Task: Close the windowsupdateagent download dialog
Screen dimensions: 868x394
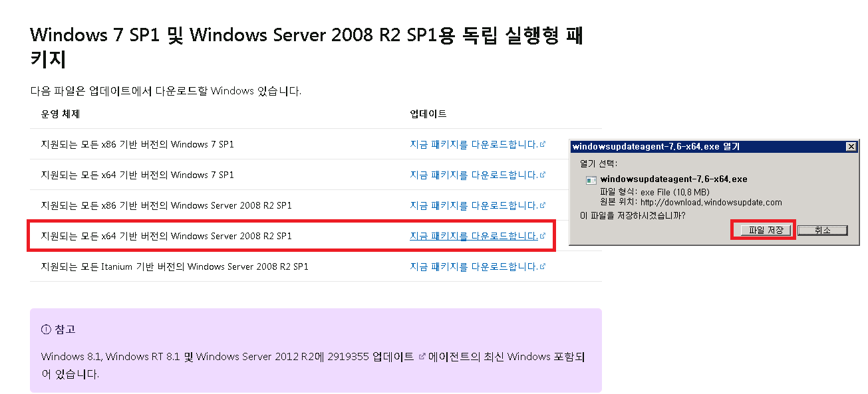Action: (x=851, y=146)
